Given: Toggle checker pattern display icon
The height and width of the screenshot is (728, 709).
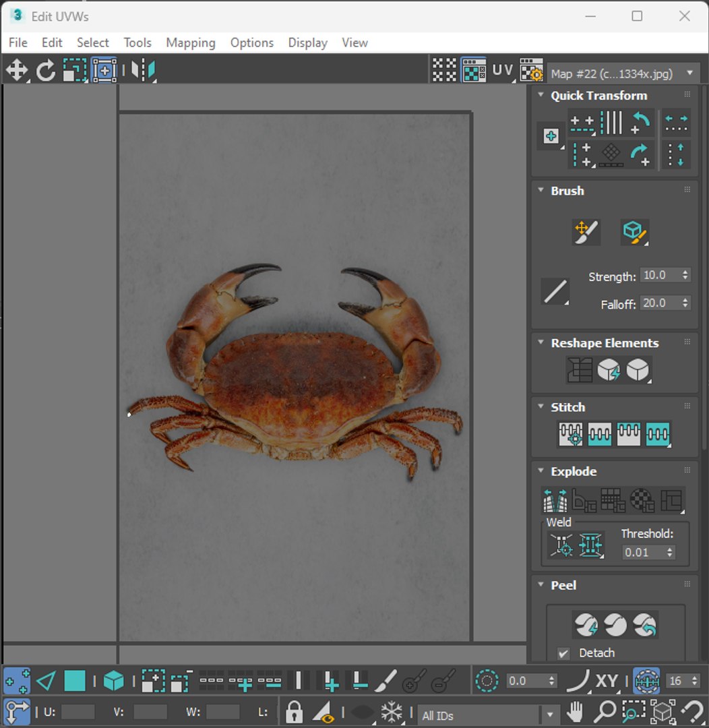Looking at the screenshot, I should [x=444, y=71].
